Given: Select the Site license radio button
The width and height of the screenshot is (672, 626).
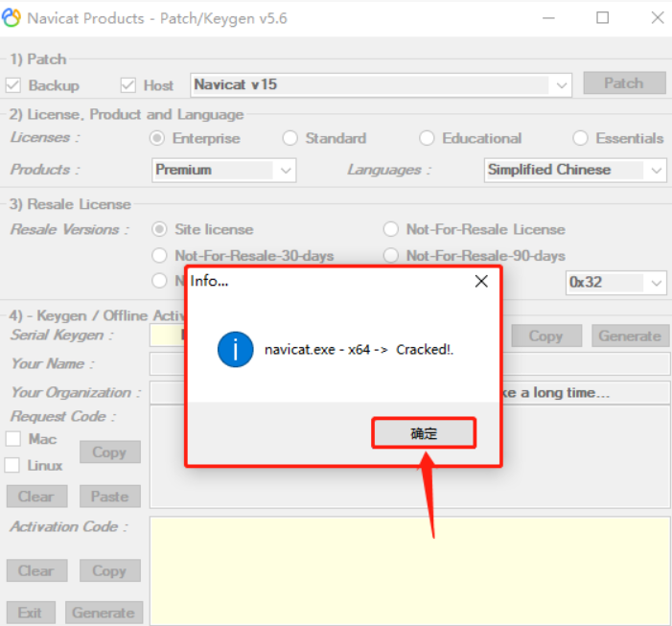Looking at the screenshot, I should 159,229.
